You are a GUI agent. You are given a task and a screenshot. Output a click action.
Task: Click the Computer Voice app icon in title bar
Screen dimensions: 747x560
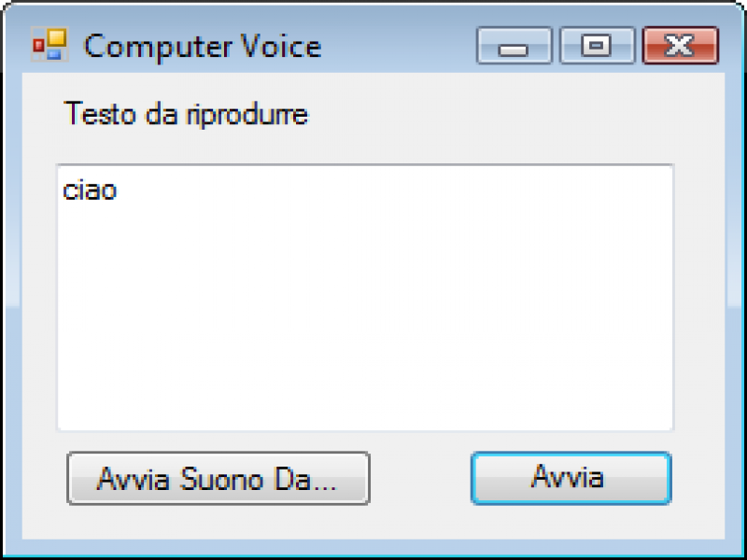49,45
